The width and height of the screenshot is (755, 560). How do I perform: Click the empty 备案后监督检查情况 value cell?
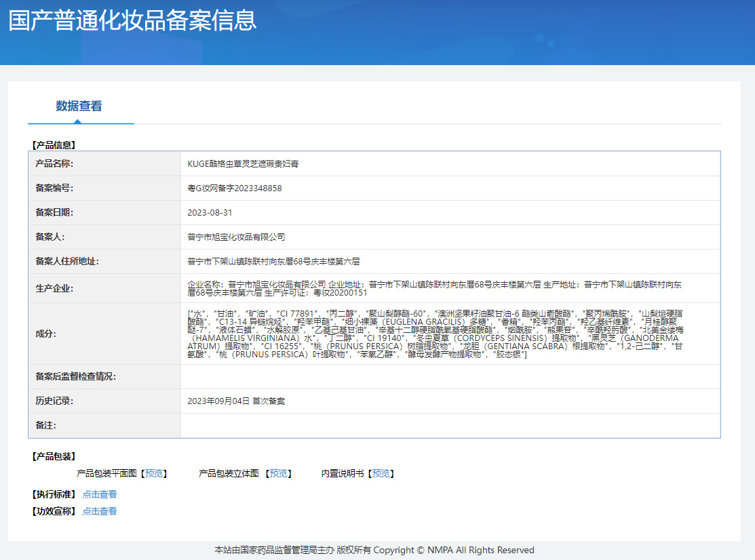pos(450,377)
